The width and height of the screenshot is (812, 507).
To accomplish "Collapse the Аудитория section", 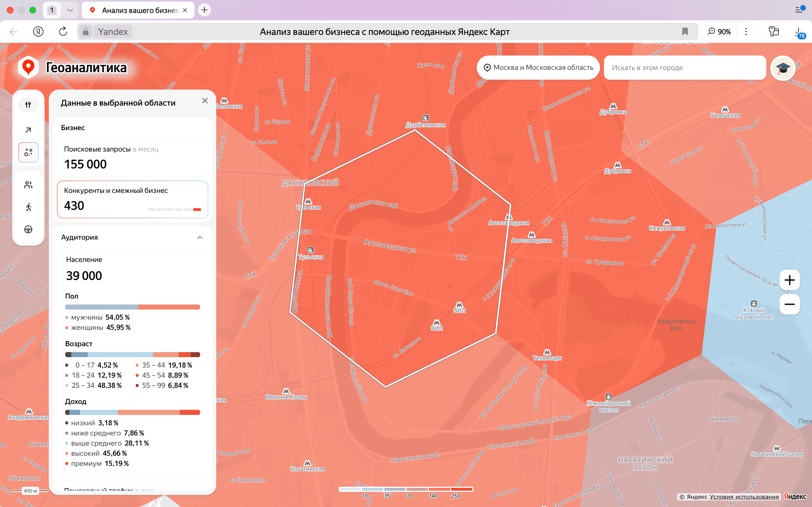I will pos(200,237).
